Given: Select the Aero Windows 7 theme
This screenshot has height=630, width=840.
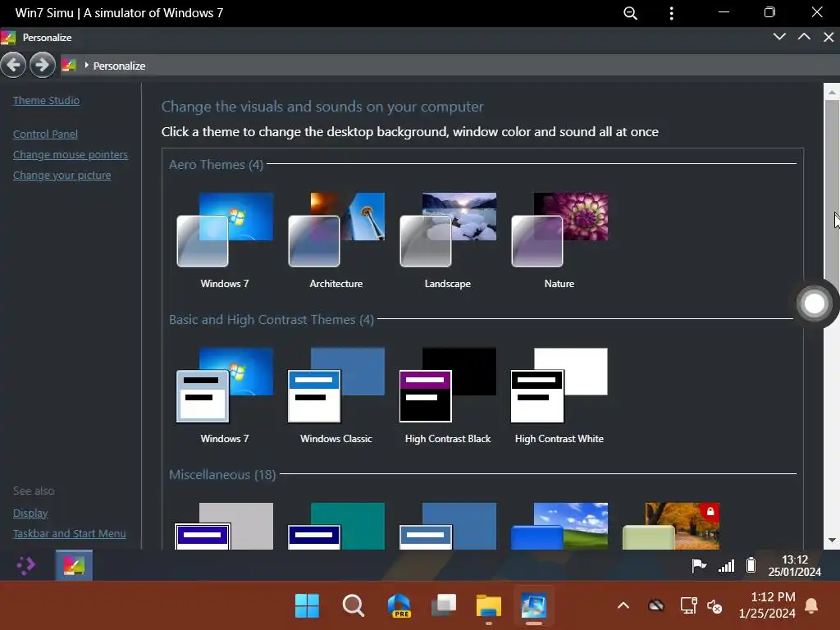Looking at the screenshot, I should (225, 241).
